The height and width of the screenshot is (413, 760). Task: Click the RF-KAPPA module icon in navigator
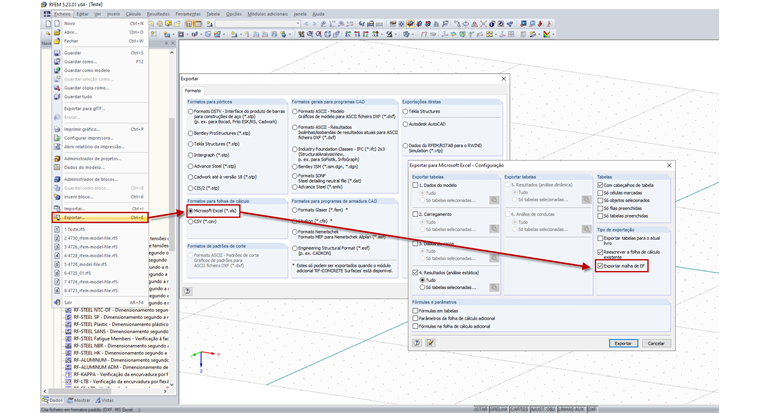[68, 375]
